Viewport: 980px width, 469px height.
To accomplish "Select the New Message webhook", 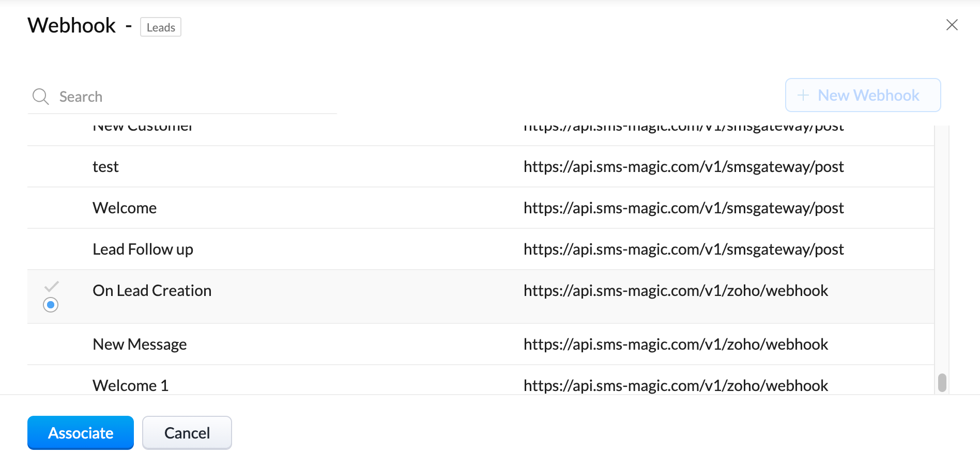I will coord(140,344).
